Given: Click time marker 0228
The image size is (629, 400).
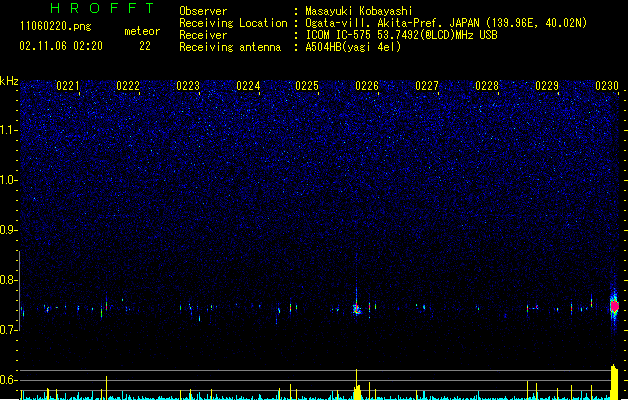Looking at the screenshot, I should (487, 86).
